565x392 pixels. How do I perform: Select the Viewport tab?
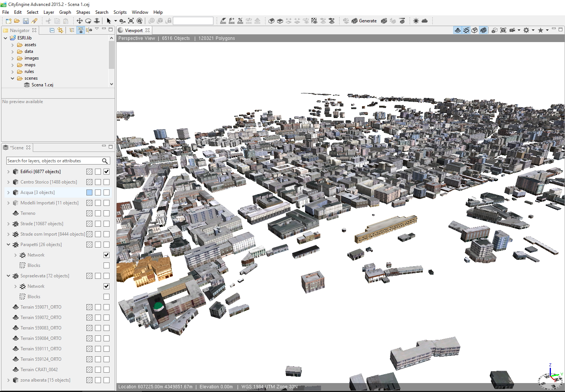pos(134,31)
